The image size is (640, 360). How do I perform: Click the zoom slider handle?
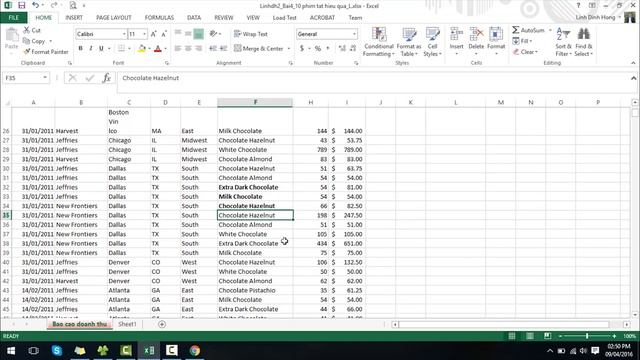(x=587, y=336)
